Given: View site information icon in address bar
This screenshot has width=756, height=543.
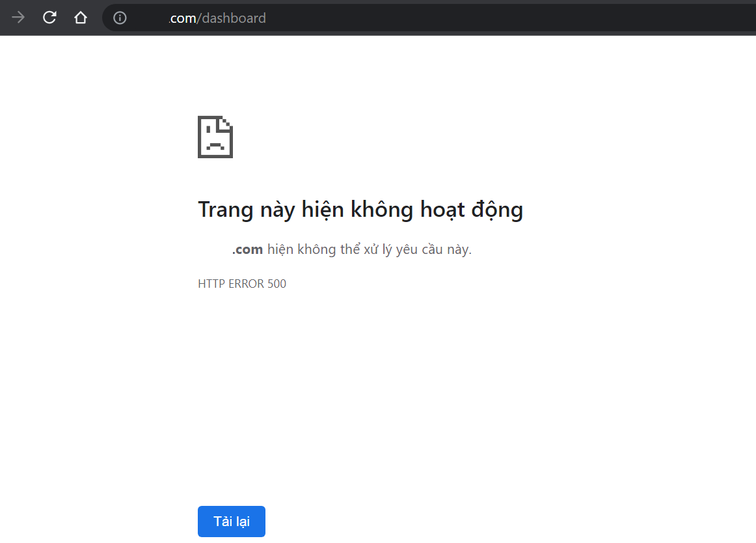Looking at the screenshot, I should [x=120, y=18].
